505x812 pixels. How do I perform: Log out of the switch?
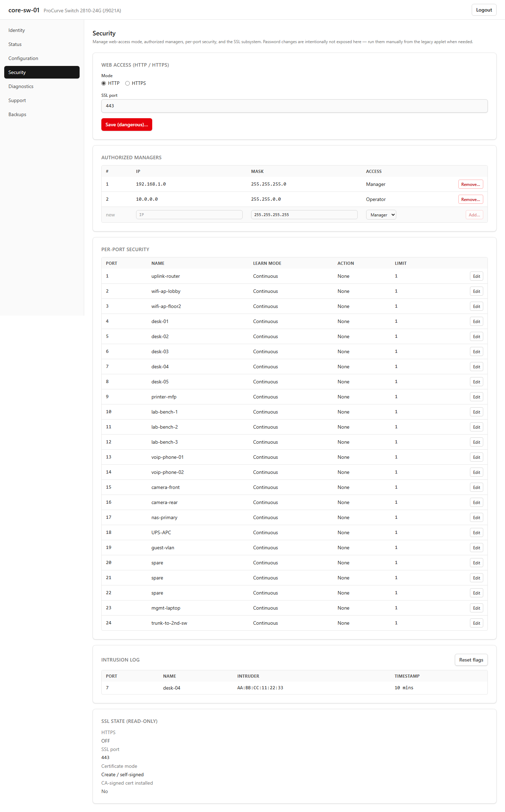[x=484, y=10]
